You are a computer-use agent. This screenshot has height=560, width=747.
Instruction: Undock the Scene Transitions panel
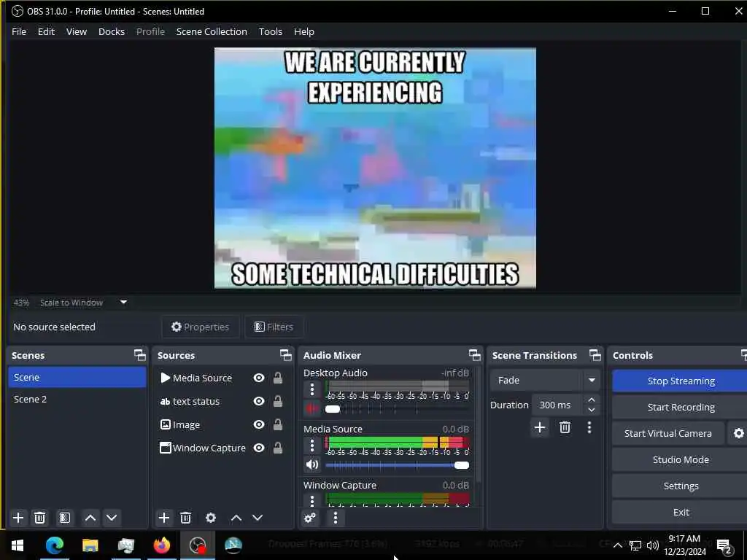click(x=595, y=355)
